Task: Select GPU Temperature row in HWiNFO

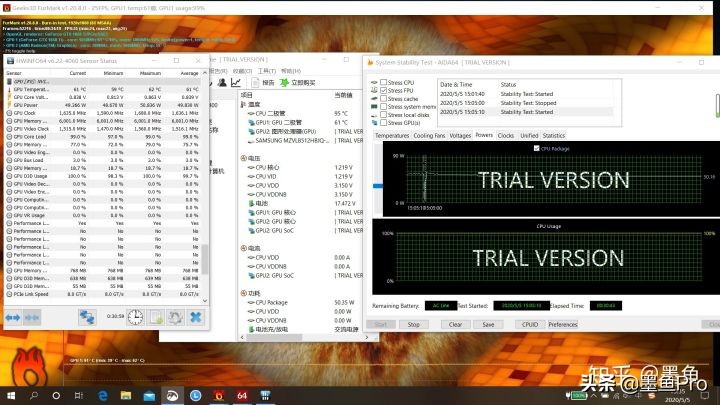Action: (x=104, y=89)
